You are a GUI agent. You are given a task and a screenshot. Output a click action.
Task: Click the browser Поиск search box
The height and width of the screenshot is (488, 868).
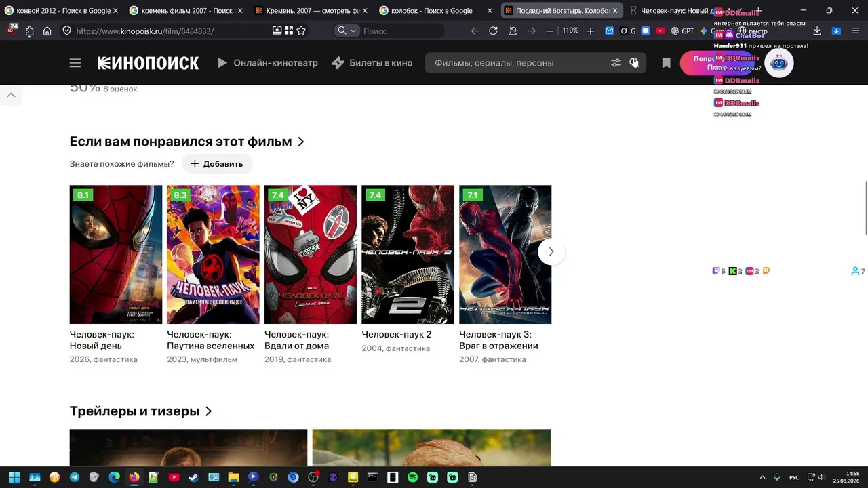[x=401, y=30]
